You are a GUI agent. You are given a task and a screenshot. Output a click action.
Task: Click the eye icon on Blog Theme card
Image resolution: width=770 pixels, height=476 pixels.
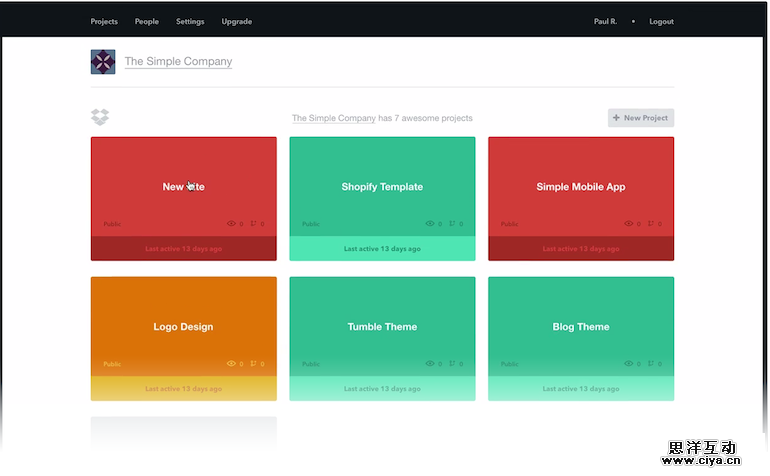coord(629,364)
